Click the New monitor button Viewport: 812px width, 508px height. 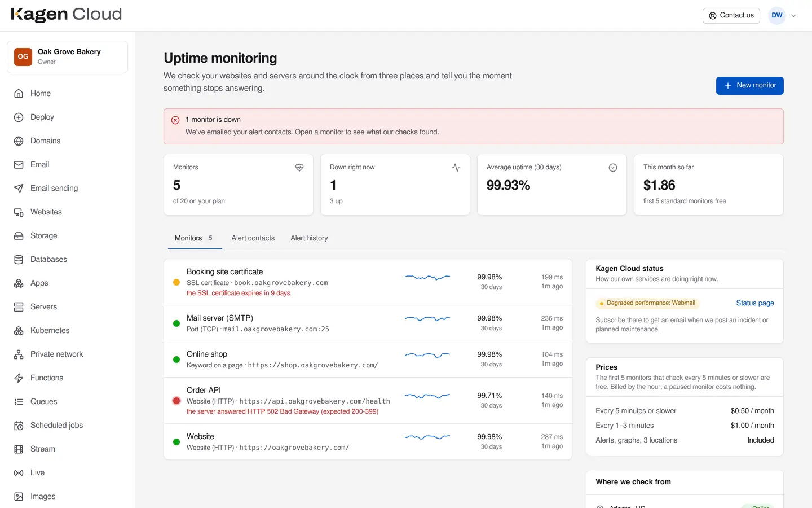[750, 86]
